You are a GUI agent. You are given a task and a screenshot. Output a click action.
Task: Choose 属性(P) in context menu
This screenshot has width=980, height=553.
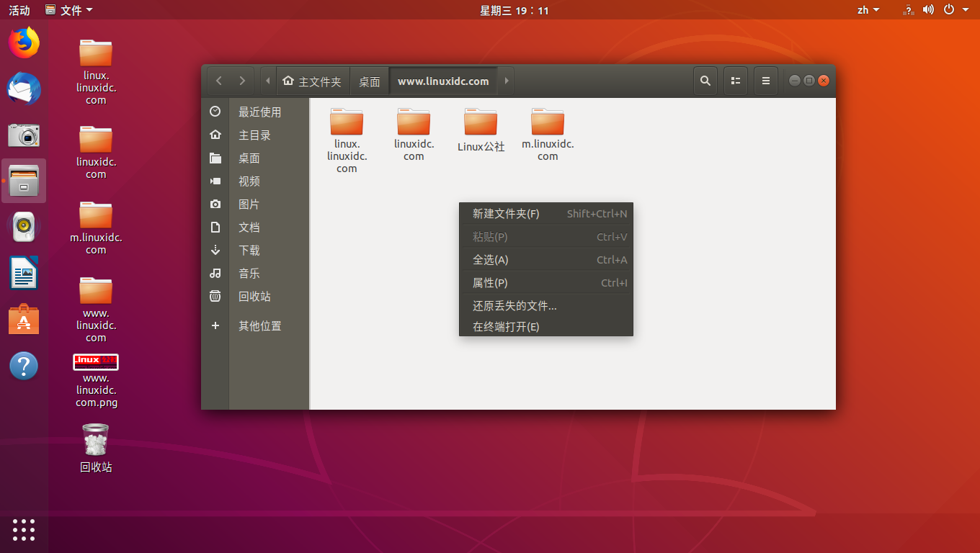click(546, 282)
